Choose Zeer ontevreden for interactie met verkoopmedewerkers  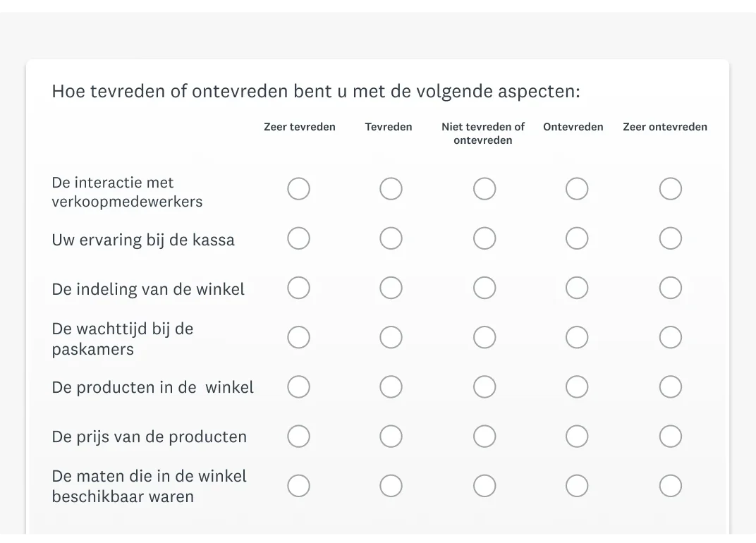[x=670, y=188]
